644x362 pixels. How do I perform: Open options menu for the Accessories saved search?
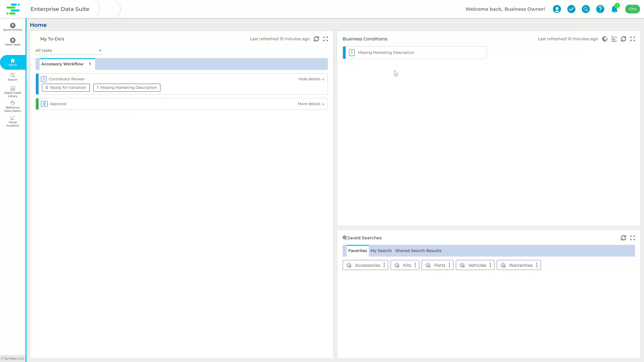[384, 265]
